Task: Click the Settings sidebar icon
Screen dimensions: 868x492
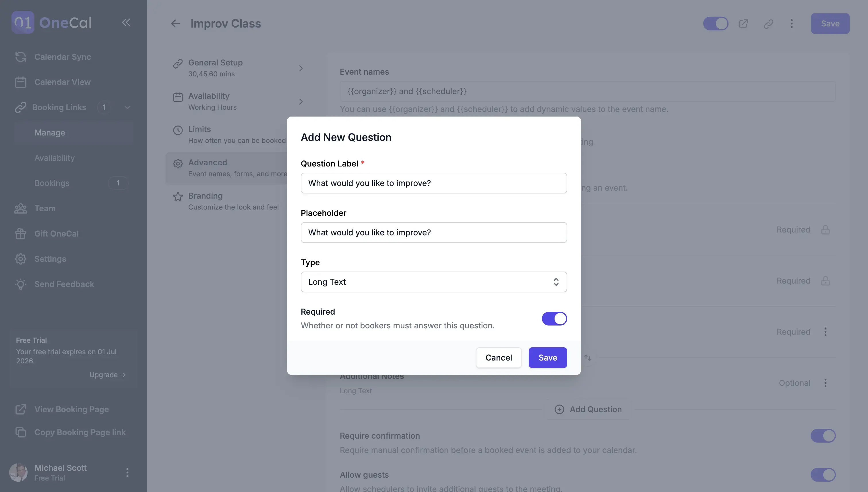Action: [20, 259]
